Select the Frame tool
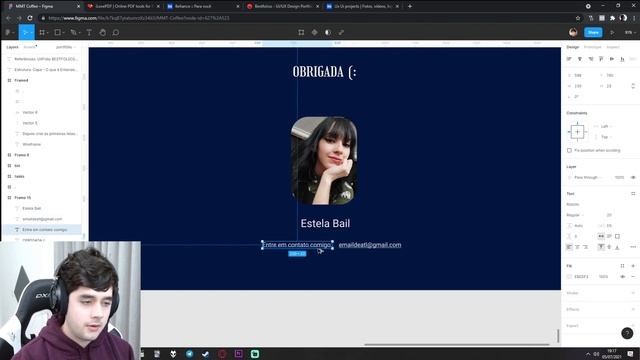 tap(42, 32)
